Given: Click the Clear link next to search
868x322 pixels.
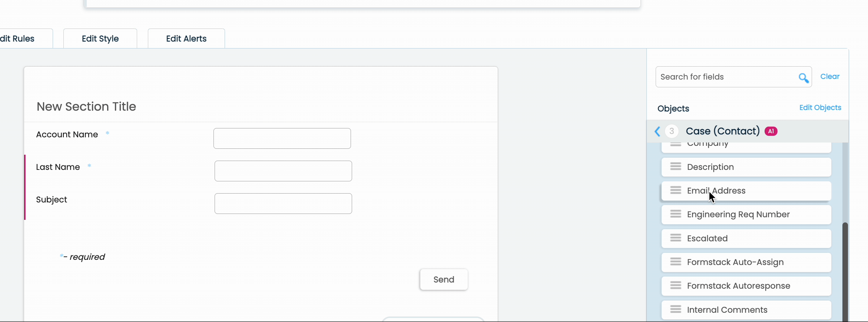Looking at the screenshot, I should pos(829,76).
